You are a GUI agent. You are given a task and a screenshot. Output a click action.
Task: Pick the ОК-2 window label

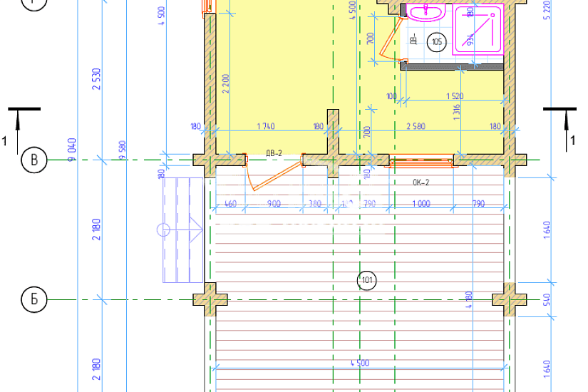422,182
